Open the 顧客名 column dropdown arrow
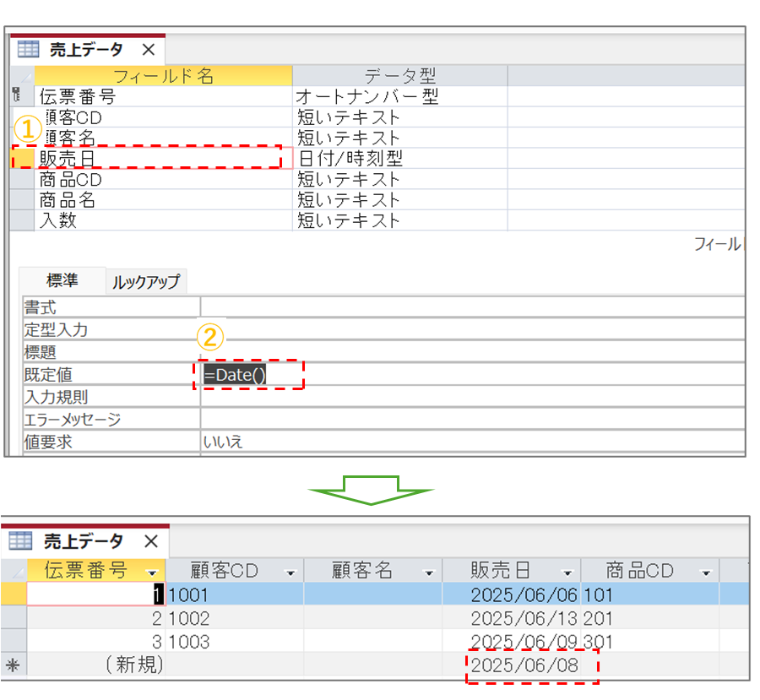Screen dimensions: 760x700 click(x=427, y=572)
